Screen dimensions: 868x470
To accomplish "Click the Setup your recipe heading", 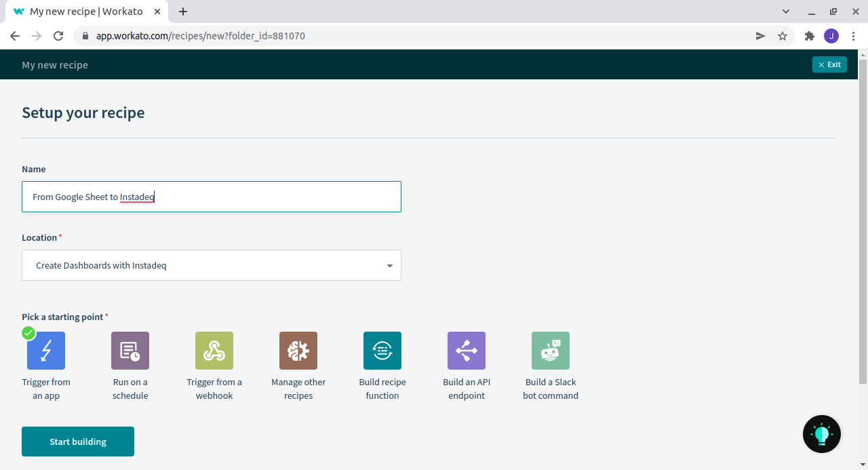I will [83, 113].
